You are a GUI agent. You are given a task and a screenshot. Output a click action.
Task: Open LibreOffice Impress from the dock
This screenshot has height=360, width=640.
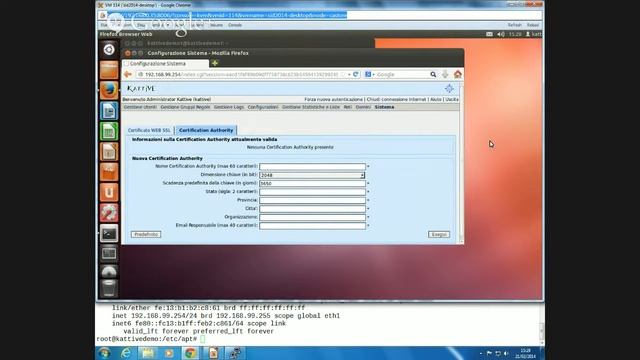coord(109,151)
